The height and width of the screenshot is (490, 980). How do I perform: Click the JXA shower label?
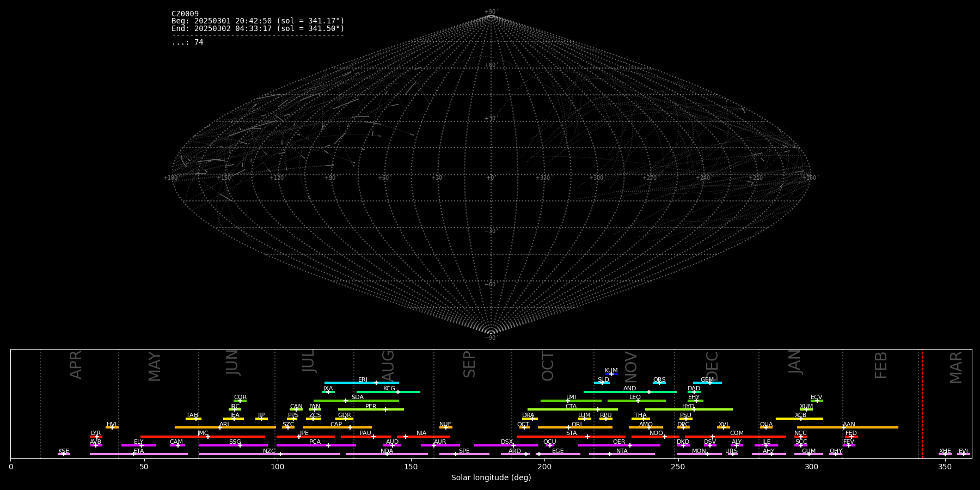328,389
